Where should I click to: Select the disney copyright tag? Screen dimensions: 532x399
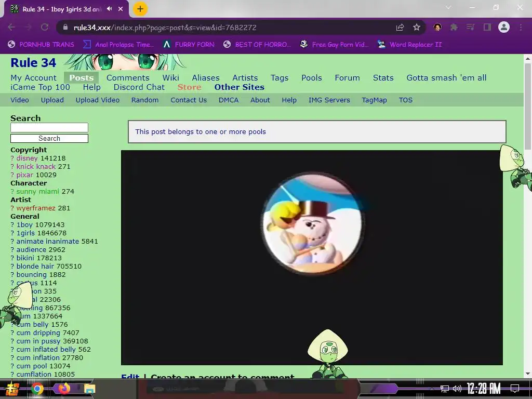pyautogui.click(x=27, y=158)
